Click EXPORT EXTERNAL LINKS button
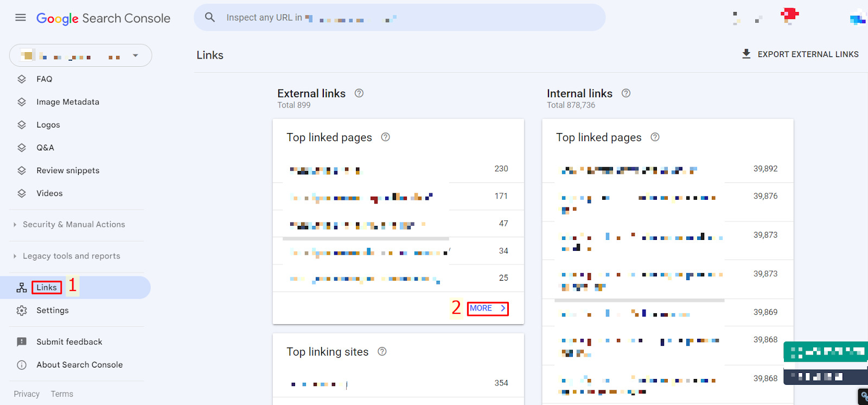 [807, 54]
